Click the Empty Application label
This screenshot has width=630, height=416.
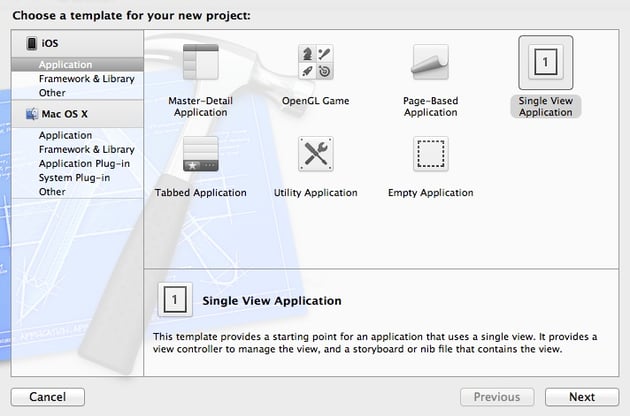[430, 193]
